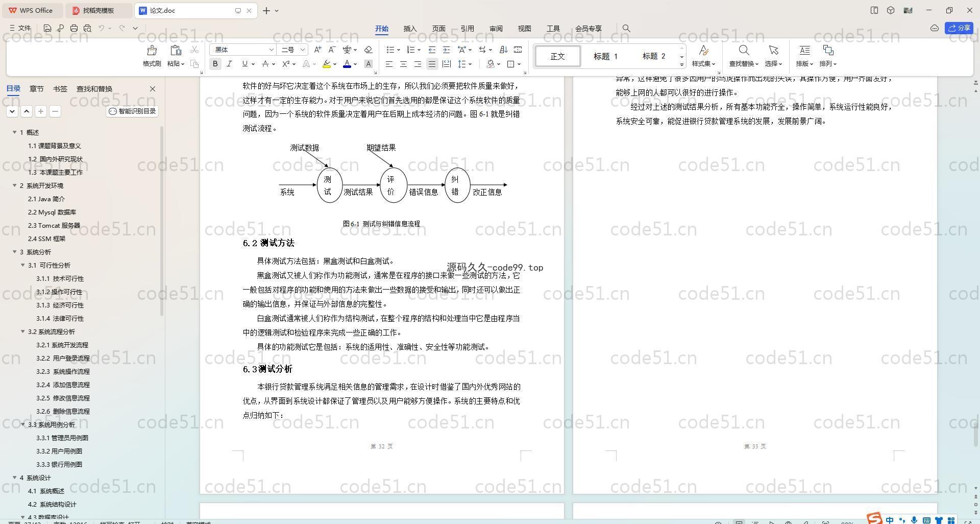Toggle bold formatting
The width and height of the screenshot is (980, 524).
pyautogui.click(x=215, y=64)
